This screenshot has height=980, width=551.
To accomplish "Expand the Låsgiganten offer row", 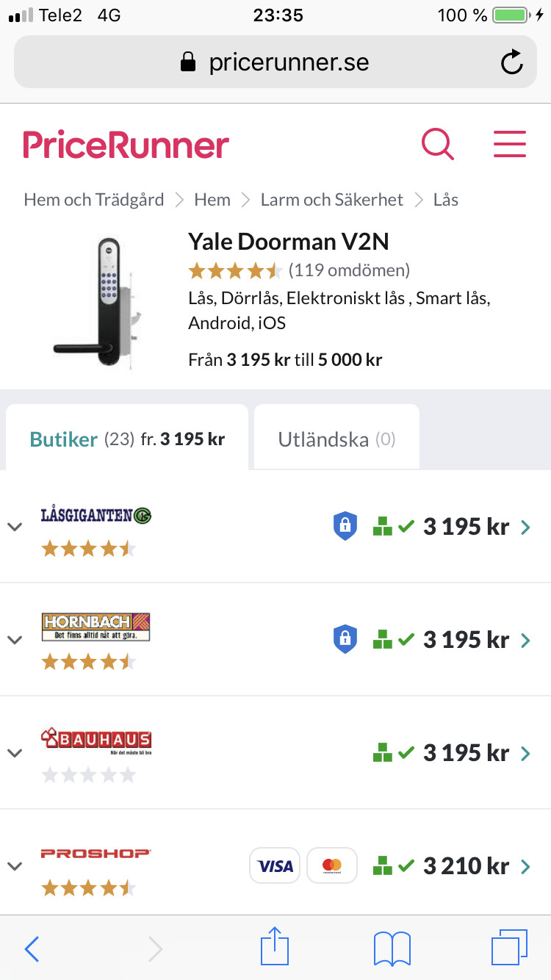I will (15, 527).
